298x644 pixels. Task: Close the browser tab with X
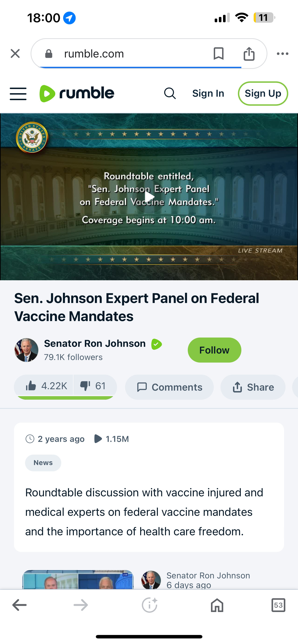coord(15,54)
